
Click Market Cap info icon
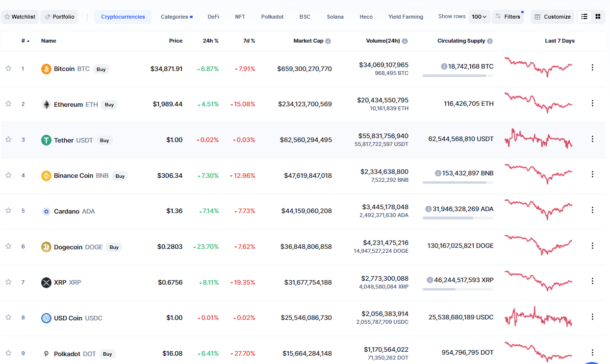328,41
